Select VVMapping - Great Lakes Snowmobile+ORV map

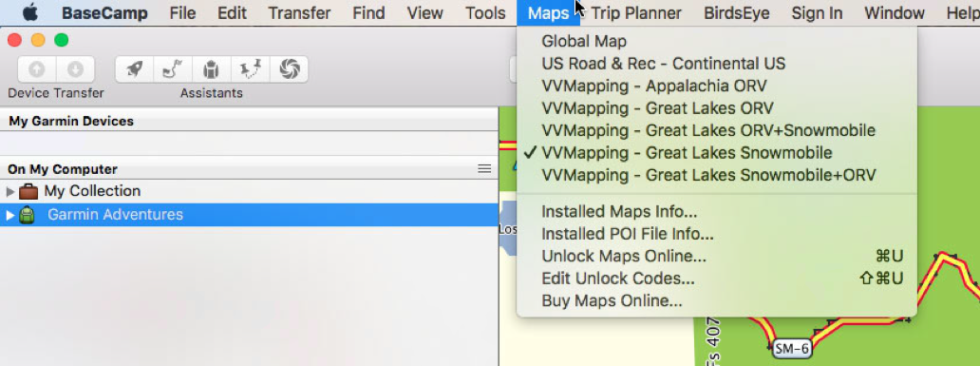717,175
